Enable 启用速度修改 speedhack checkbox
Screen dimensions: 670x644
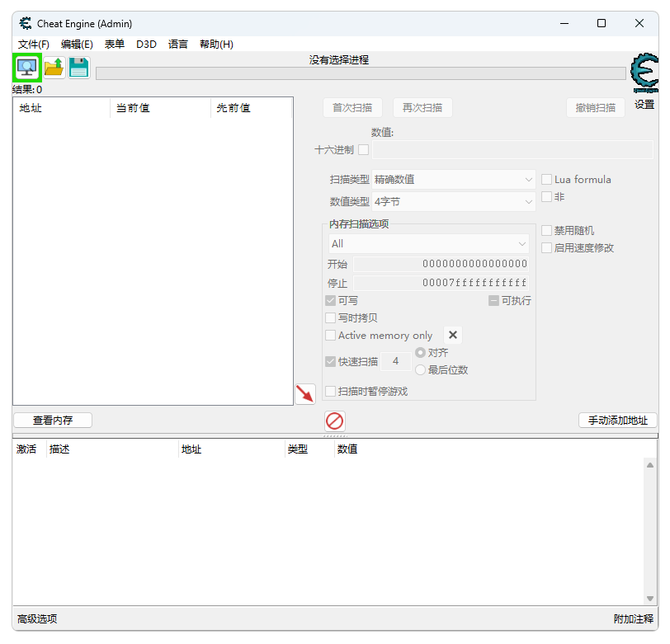click(546, 247)
